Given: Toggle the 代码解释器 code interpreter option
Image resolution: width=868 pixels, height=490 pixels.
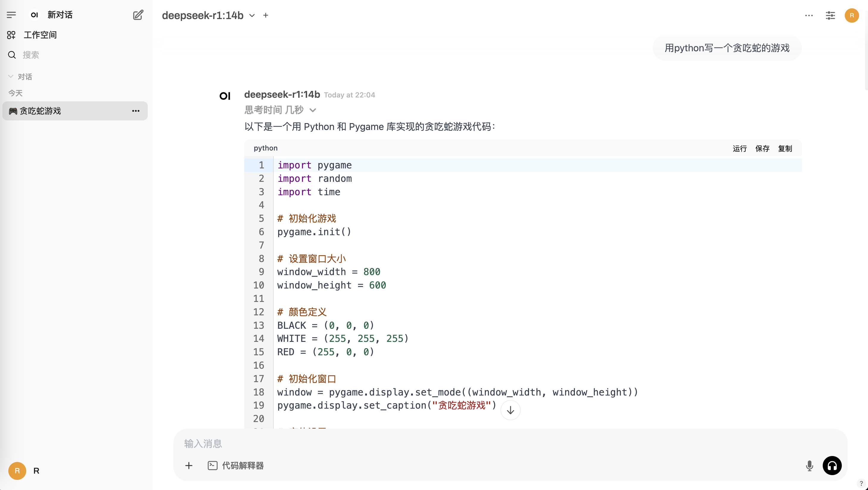Looking at the screenshot, I should tap(236, 466).
